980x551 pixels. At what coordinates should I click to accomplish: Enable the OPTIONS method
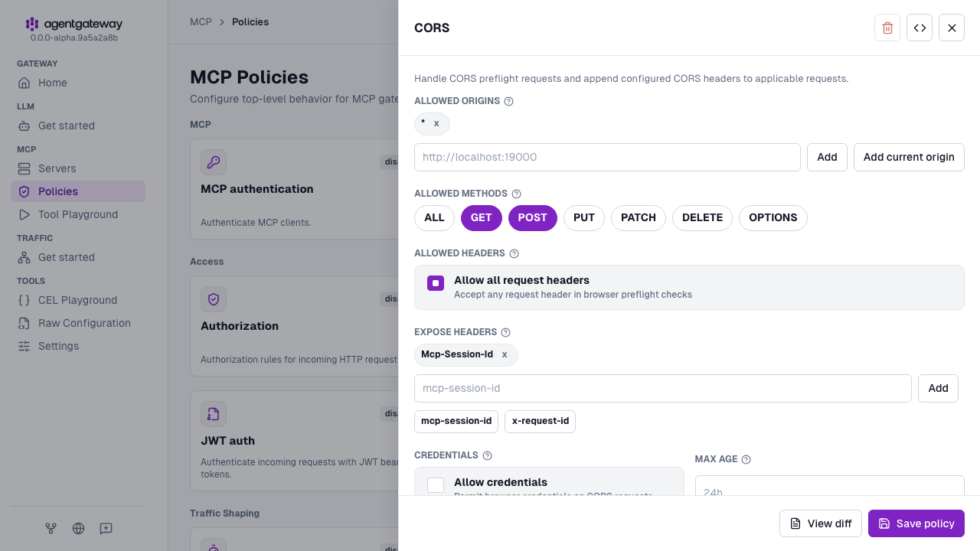pos(773,217)
